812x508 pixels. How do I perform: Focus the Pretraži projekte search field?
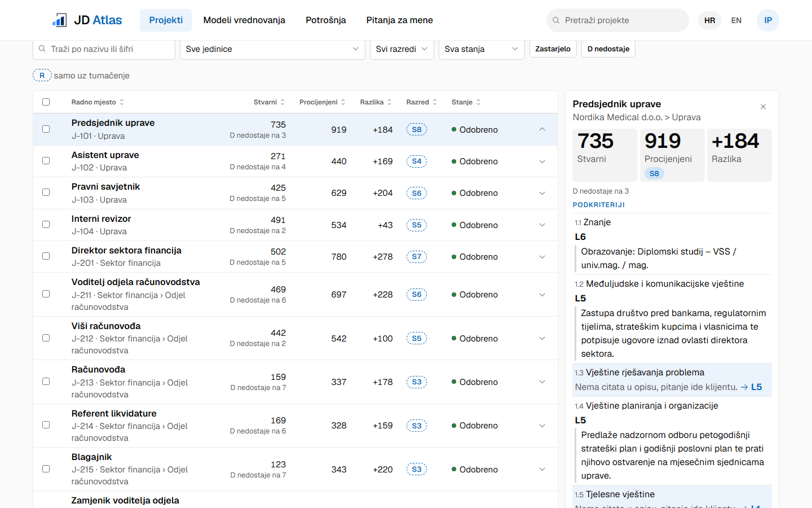point(617,20)
